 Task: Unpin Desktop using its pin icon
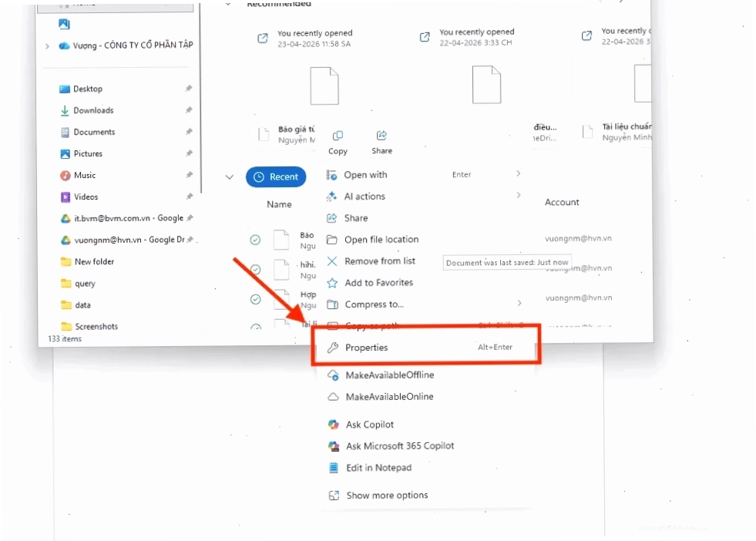pyautogui.click(x=189, y=88)
